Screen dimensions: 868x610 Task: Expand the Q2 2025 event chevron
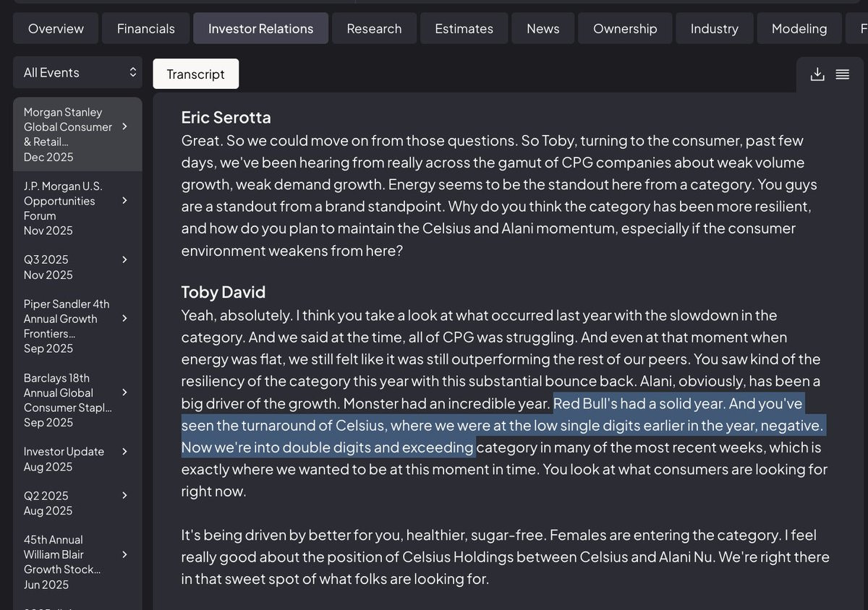click(124, 495)
